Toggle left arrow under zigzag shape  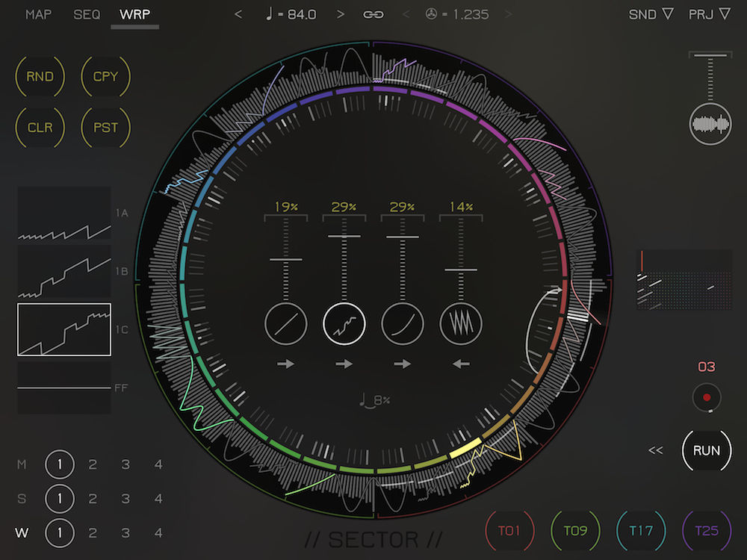[461, 364]
